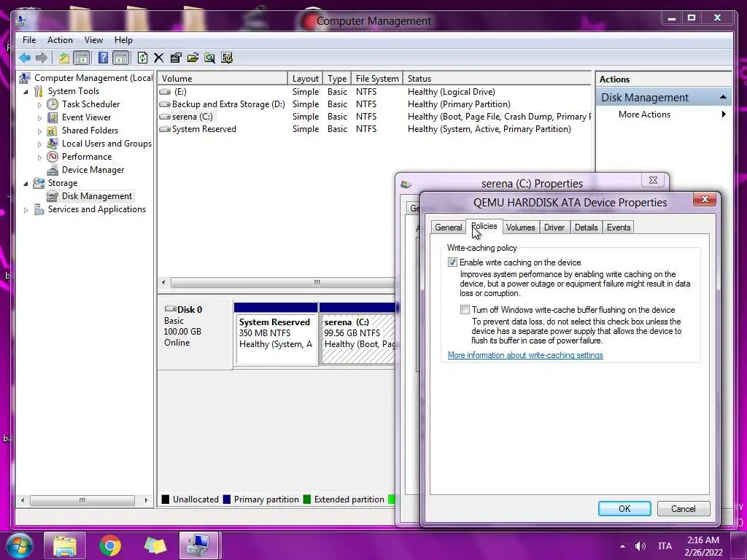Select Backup and Extra Storage (D:) row
Screen dimensions: 747x560
coord(374,104)
